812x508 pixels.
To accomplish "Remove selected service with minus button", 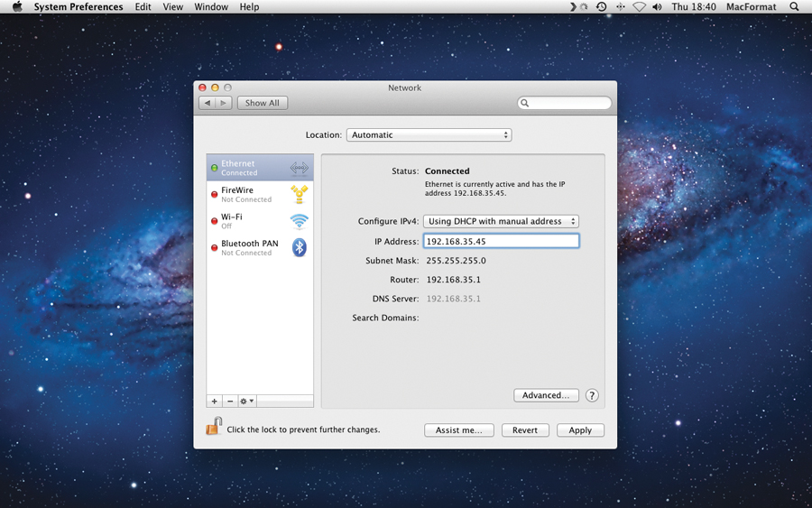I will [230, 402].
